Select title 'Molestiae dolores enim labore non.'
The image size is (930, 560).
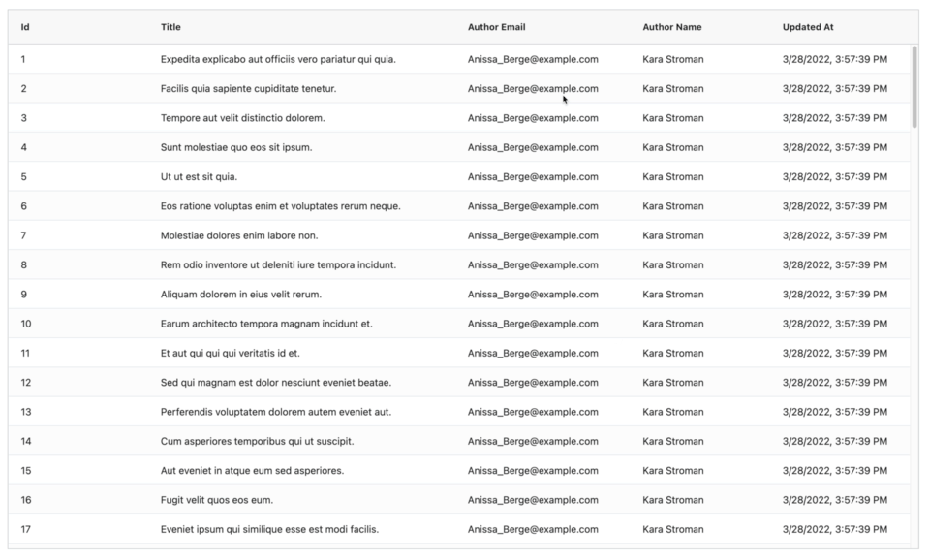coord(239,235)
